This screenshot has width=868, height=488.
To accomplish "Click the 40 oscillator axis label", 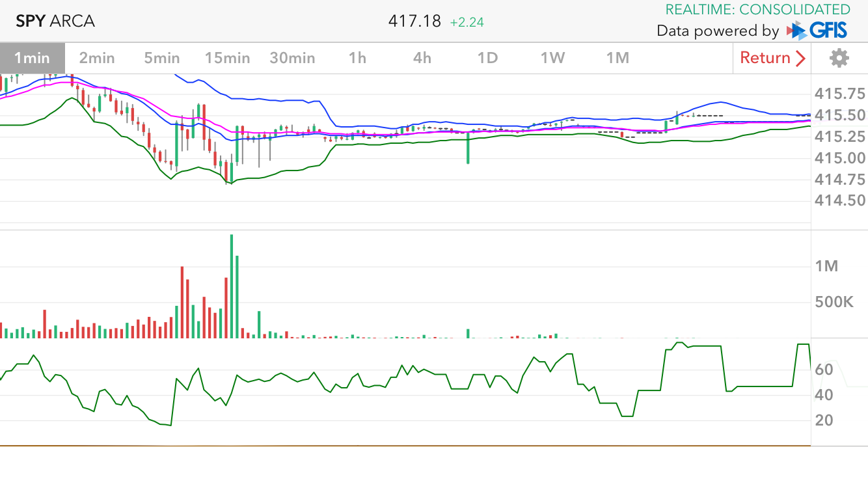I will [824, 395].
